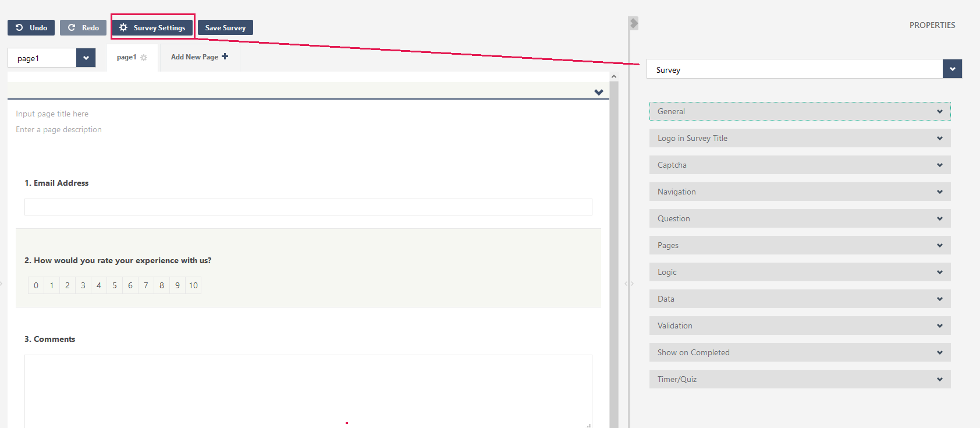The height and width of the screenshot is (428, 980).
Task: Expand the Pages section
Action: [800, 245]
